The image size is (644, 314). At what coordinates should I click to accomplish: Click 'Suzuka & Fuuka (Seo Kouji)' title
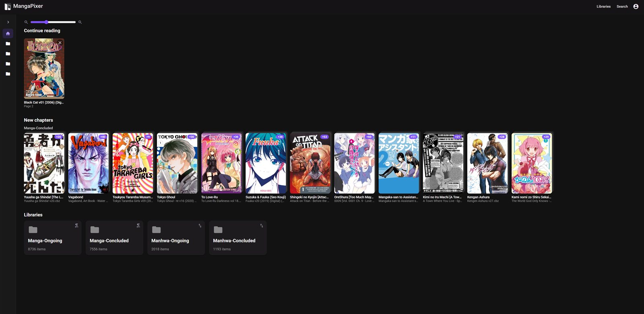tap(266, 197)
